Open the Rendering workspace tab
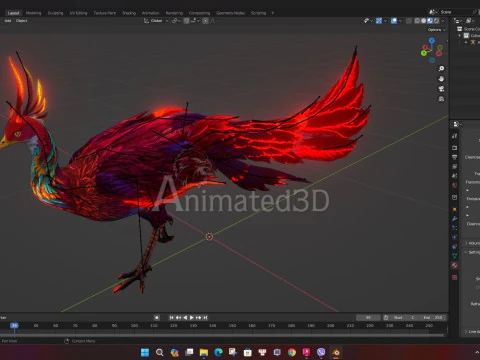The width and height of the screenshot is (480, 360). (174, 13)
